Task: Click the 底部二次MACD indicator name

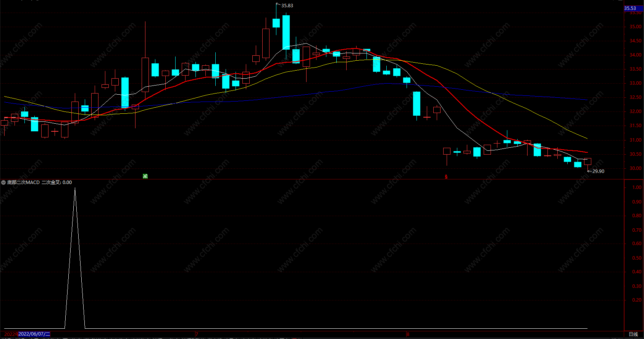Action: [23, 182]
